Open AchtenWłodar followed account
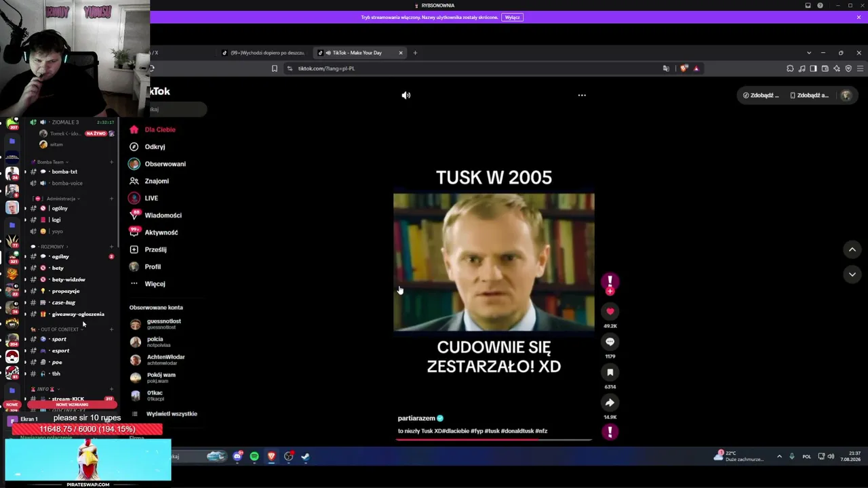868x488 pixels. point(165,360)
